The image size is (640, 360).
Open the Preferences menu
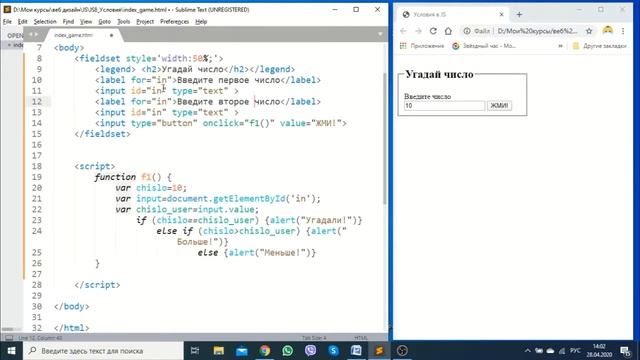pyautogui.click(x=174, y=22)
